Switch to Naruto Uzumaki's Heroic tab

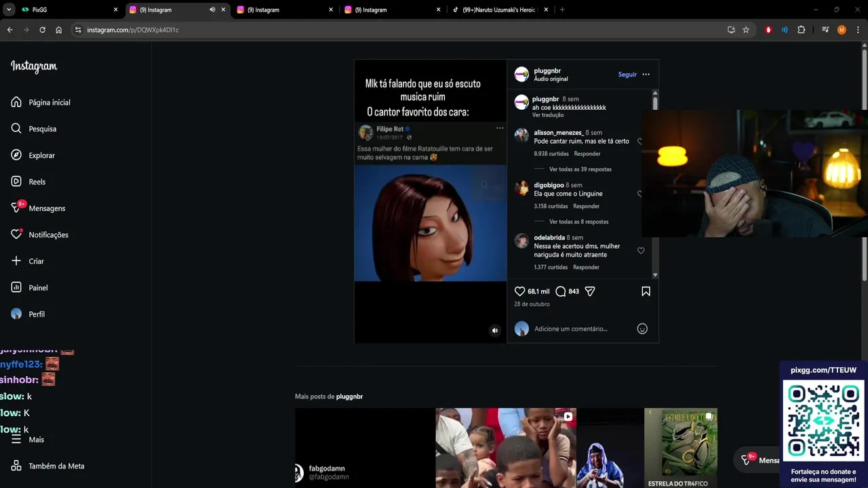(x=500, y=9)
